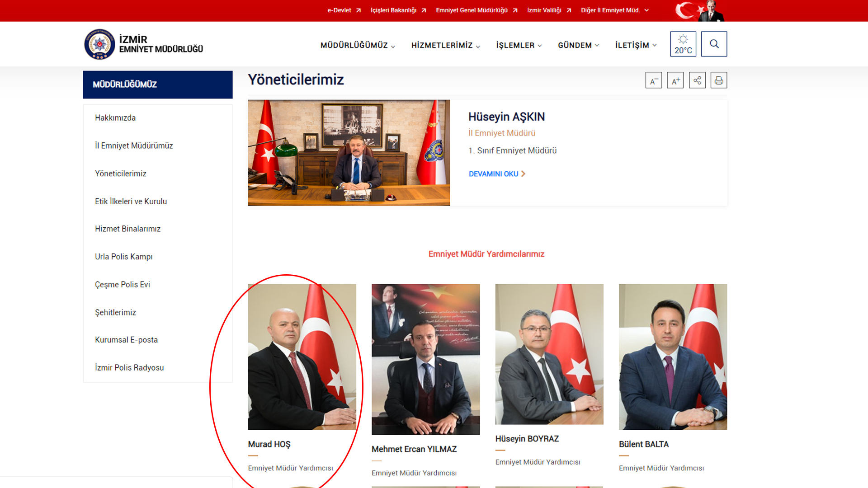Click the share icon
Screen dimensions: 868x488
pos(697,80)
